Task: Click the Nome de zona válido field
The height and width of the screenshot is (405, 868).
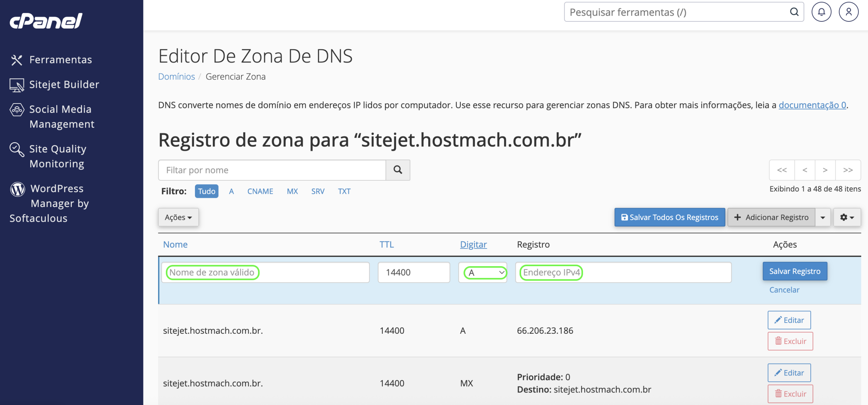Action: click(265, 272)
